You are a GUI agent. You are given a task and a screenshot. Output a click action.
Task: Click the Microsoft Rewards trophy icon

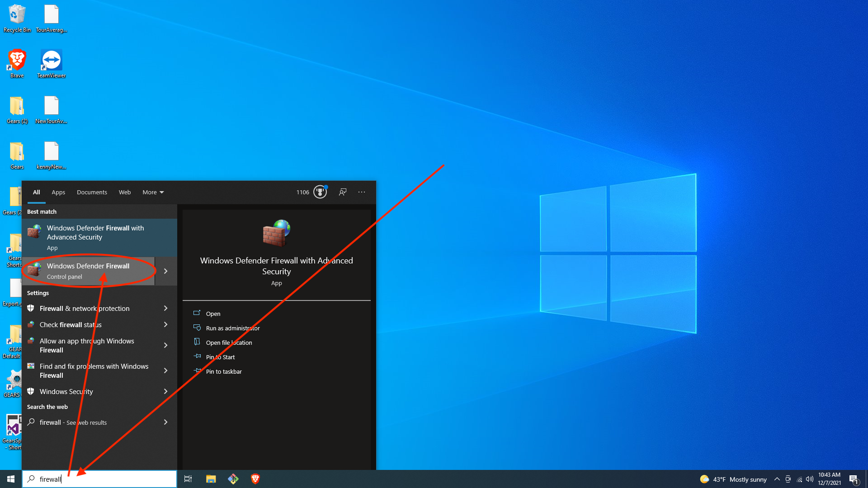click(x=320, y=192)
